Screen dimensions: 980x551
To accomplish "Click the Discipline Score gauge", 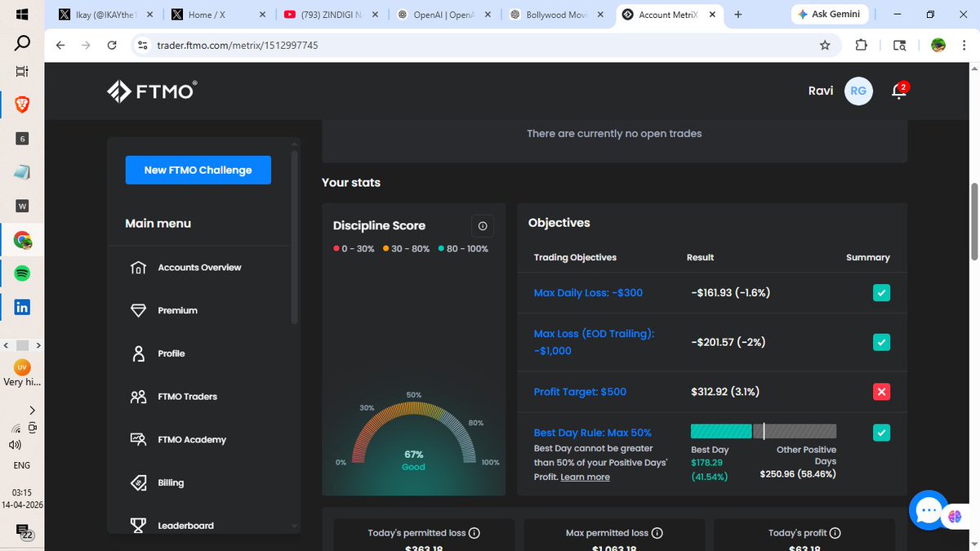I will click(x=413, y=431).
